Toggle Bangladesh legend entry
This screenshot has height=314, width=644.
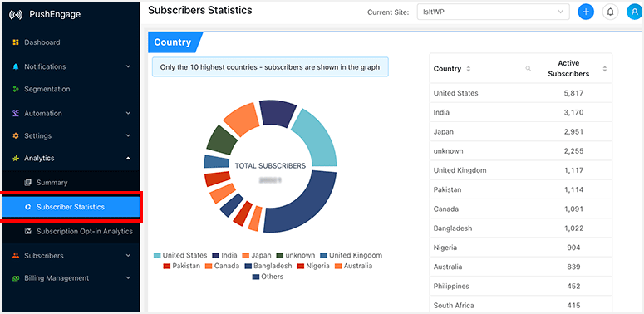point(268,266)
